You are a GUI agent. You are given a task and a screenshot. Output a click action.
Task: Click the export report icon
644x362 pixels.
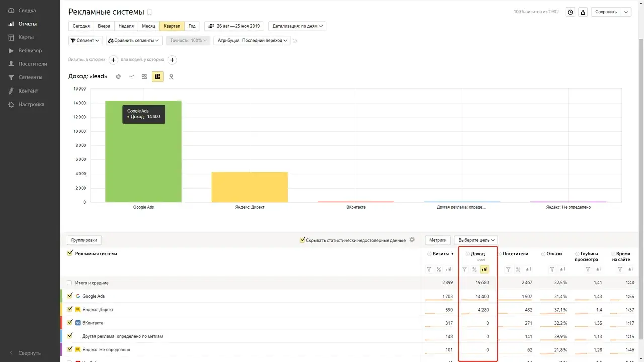[x=583, y=12]
